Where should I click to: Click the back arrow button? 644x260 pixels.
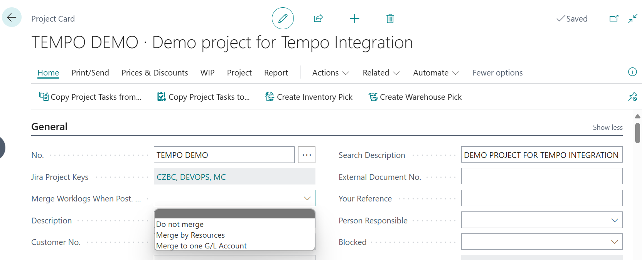(x=12, y=17)
